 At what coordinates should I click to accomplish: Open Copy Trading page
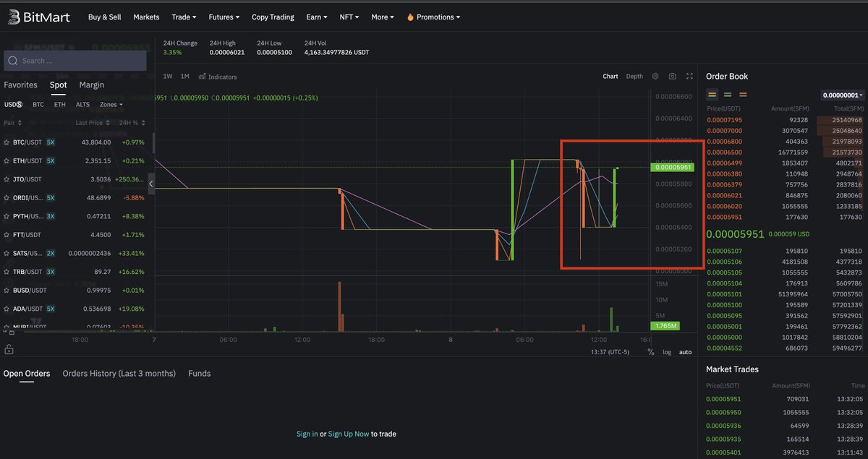273,17
